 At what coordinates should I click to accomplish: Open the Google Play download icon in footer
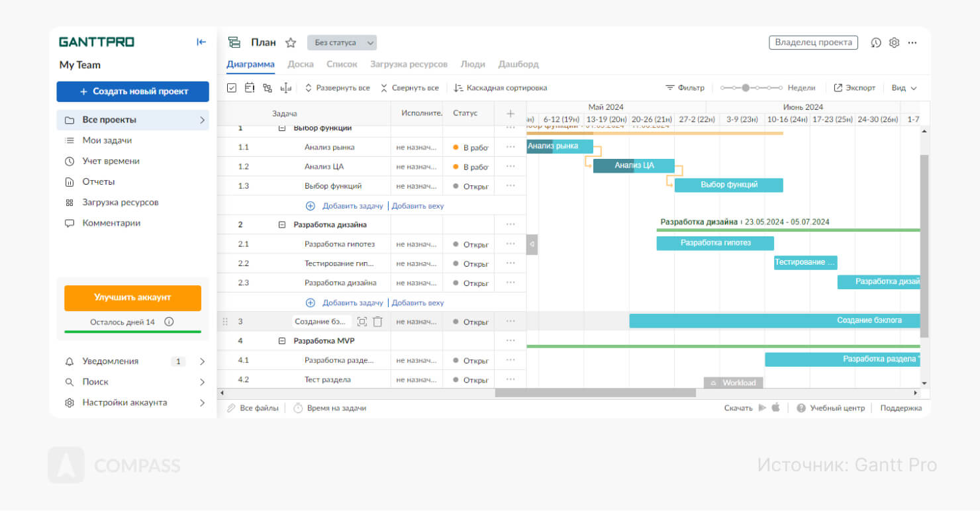762,408
